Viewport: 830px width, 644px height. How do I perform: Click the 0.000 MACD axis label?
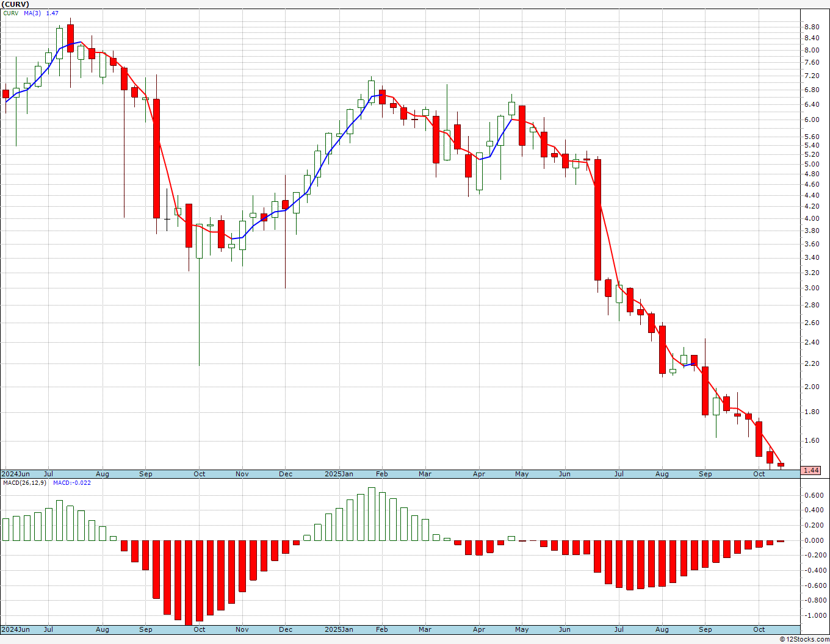pyautogui.click(x=814, y=540)
